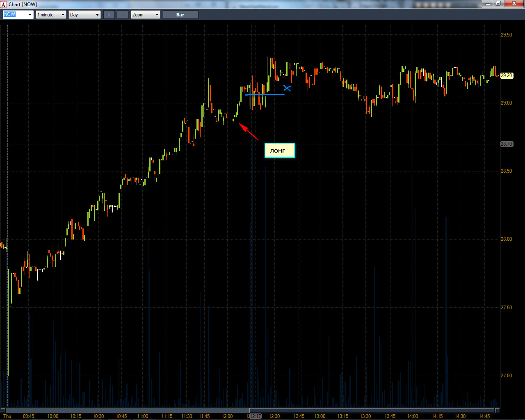The height and width of the screenshot is (420, 525).
Task: Click the Thu date label on time axis
Action: pos(7,416)
